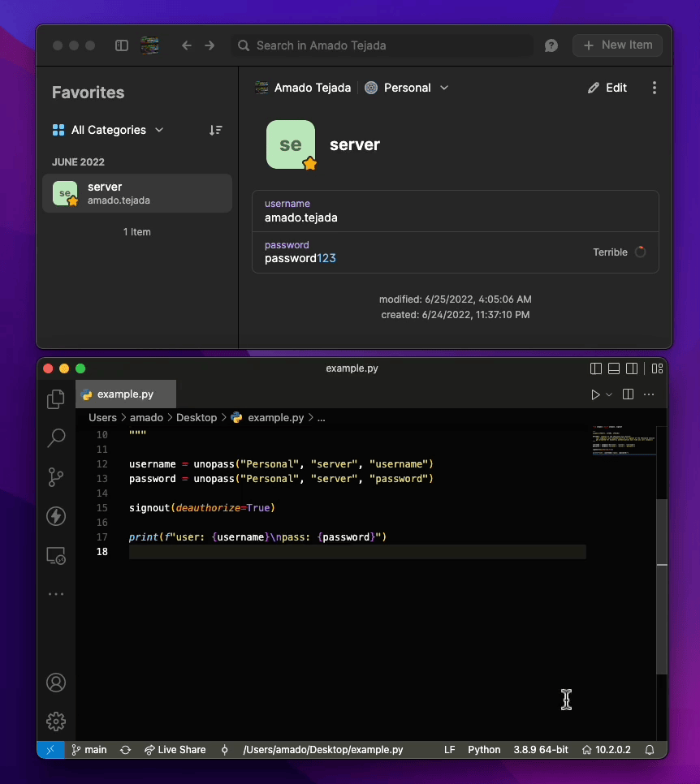700x784 pixels.
Task: Click the Split Editor icon
Action: tap(628, 394)
